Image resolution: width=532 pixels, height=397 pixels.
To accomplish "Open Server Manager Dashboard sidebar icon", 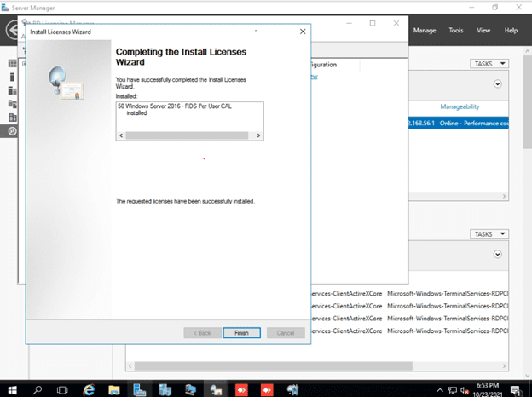I will [13, 63].
